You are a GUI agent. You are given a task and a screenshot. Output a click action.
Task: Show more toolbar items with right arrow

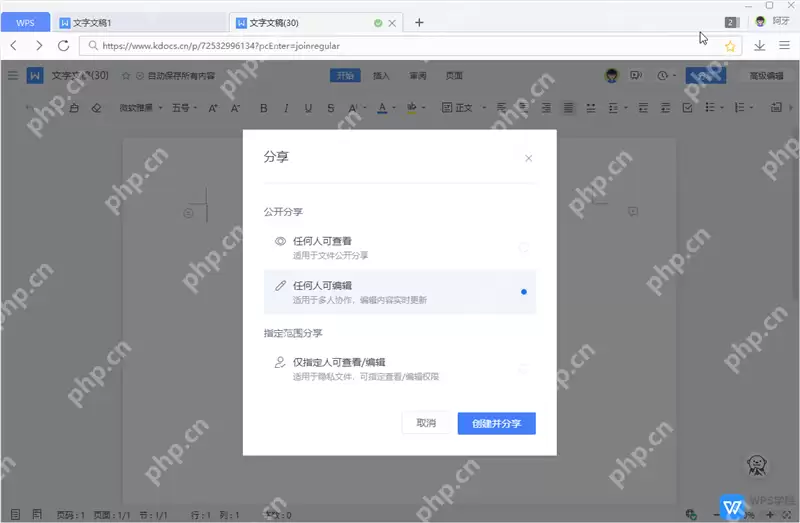click(791, 108)
